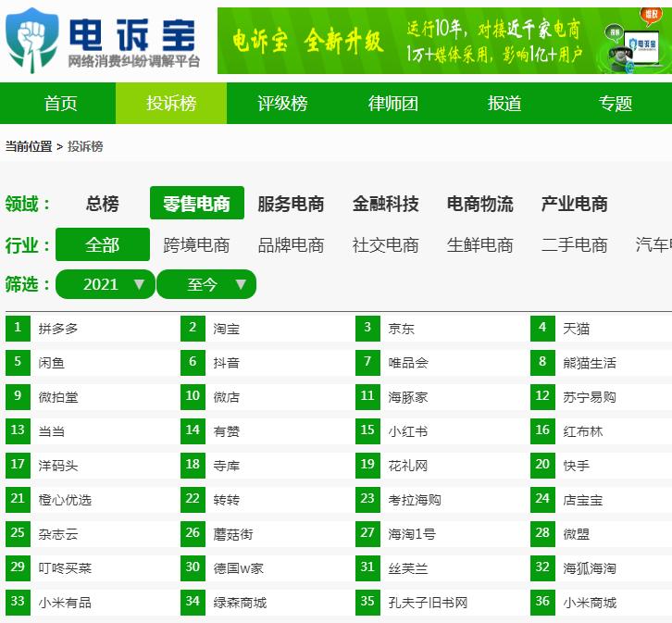Image resolution: width=672 pixels, height=623 pixels.
Task: Open rank 9 微拍堂 entry
Action: coord(58,398)
